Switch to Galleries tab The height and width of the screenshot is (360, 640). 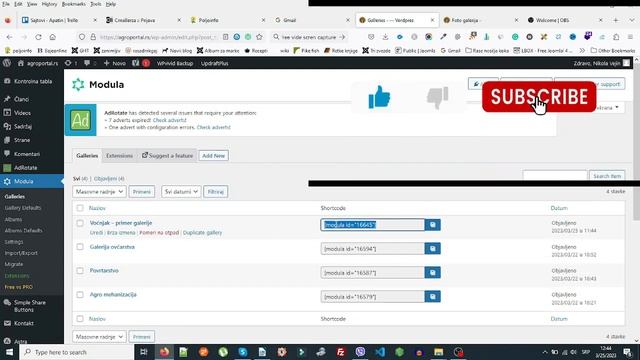point(87,156)
